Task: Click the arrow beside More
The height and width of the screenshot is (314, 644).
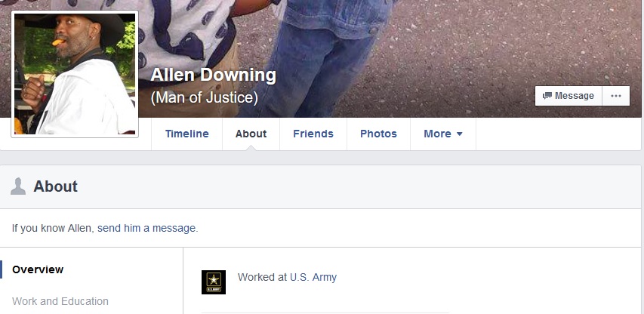Action: coord(460,134)
